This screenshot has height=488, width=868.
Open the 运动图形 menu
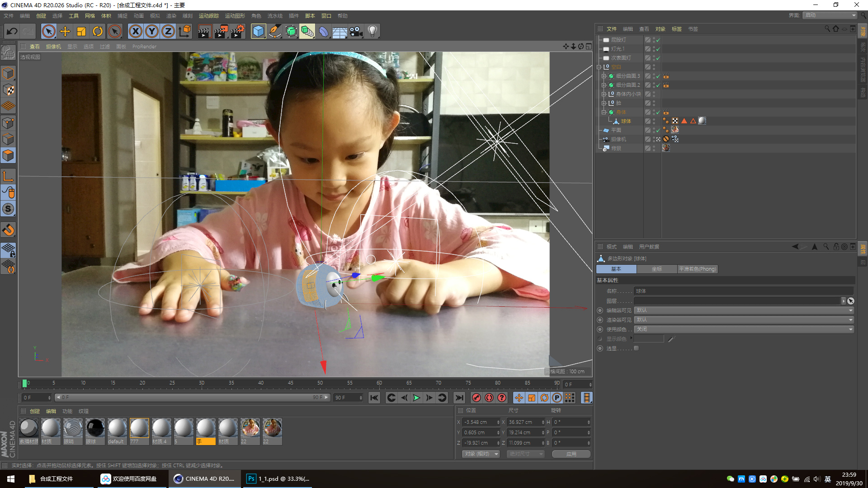(x=235, y=16)
